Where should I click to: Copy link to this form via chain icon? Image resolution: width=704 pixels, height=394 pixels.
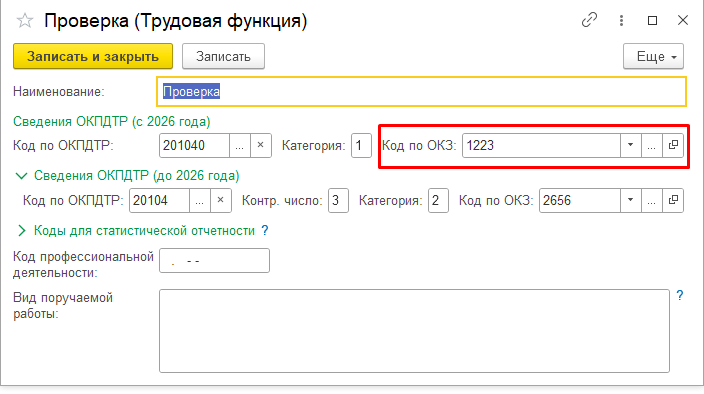(x=589, y=20)
